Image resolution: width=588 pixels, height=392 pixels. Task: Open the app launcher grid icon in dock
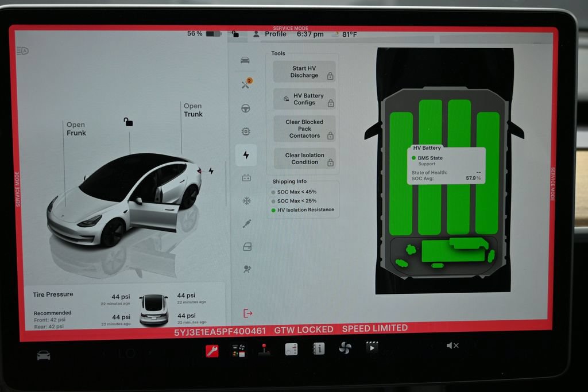238,351
